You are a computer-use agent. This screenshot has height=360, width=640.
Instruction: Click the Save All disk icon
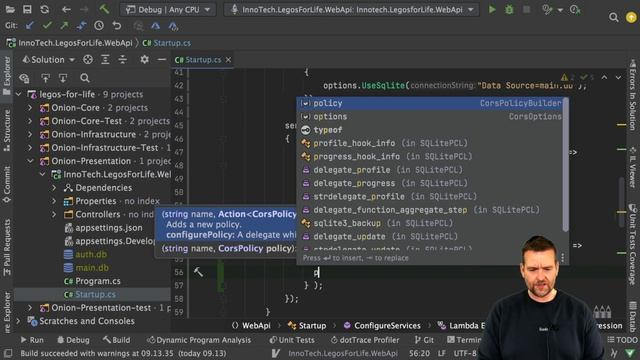pyautogui.click(x=27, y=9)
